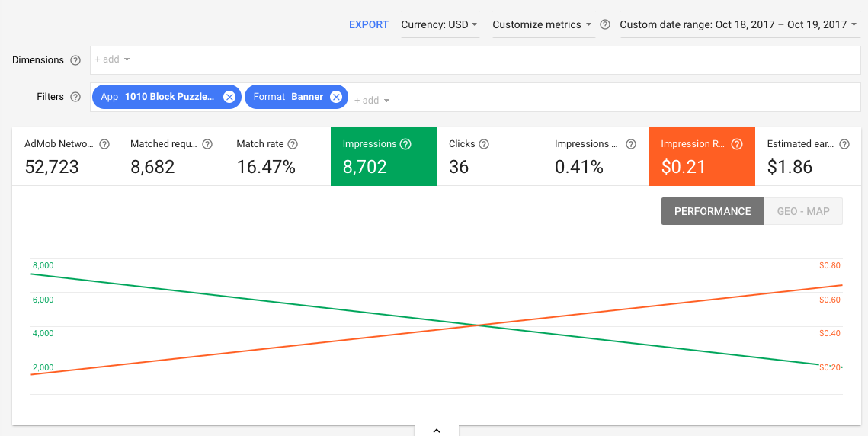Toggle the 0.41% Impressions CTR card
This screenshot has width=868, height=436.
click(x=596, y=156)
